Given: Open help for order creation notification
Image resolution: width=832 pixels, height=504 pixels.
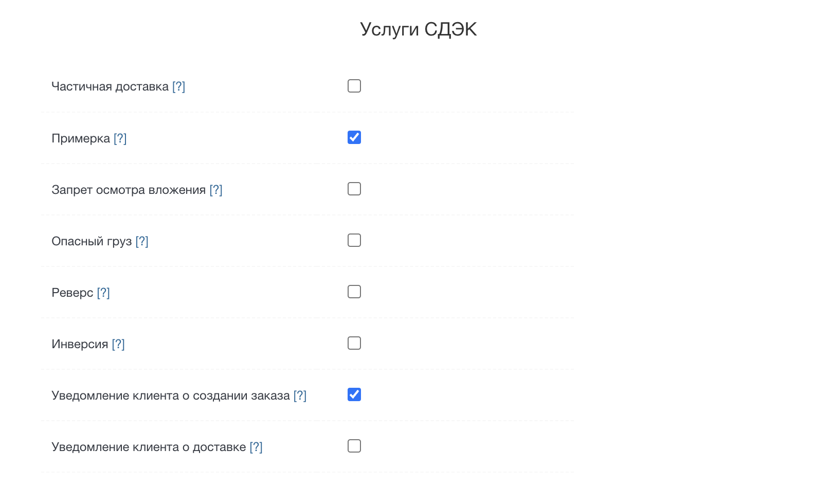Looking at the screenshot, I should 300,395.
